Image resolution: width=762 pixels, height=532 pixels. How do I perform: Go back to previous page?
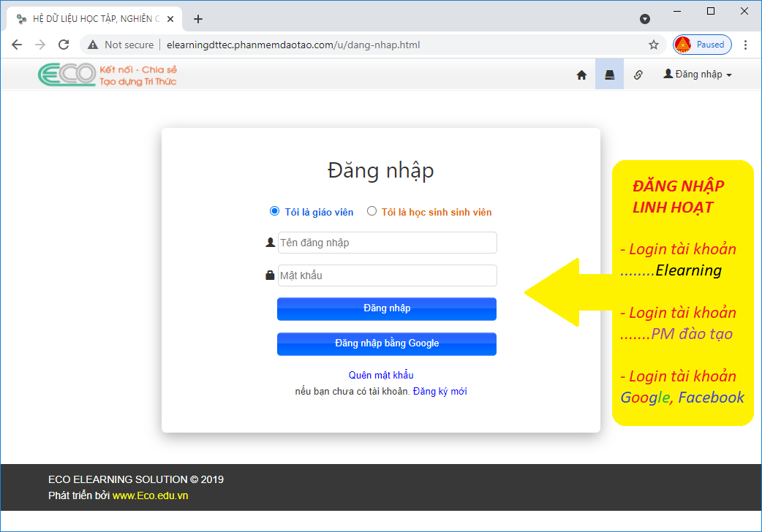pos(17,45)
